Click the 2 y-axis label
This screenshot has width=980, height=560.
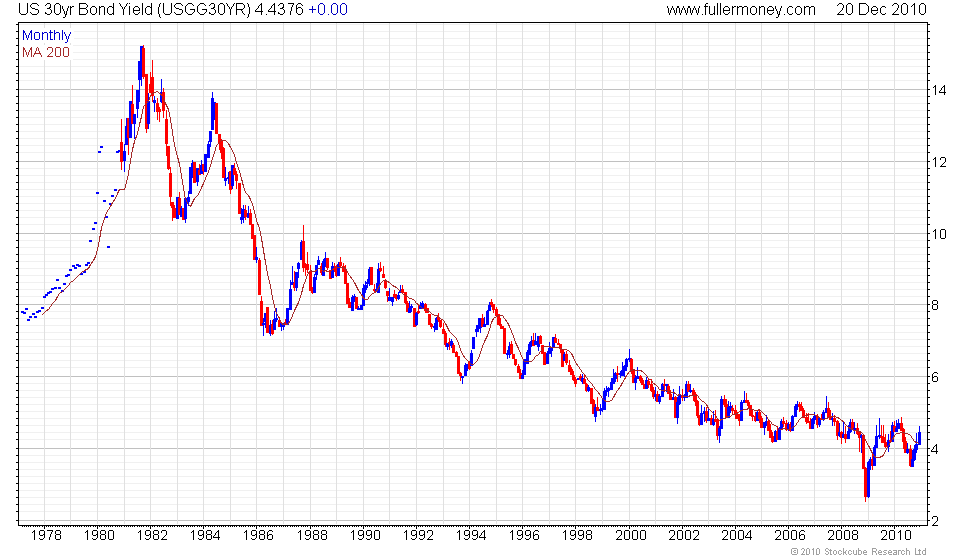coord(936,521)
